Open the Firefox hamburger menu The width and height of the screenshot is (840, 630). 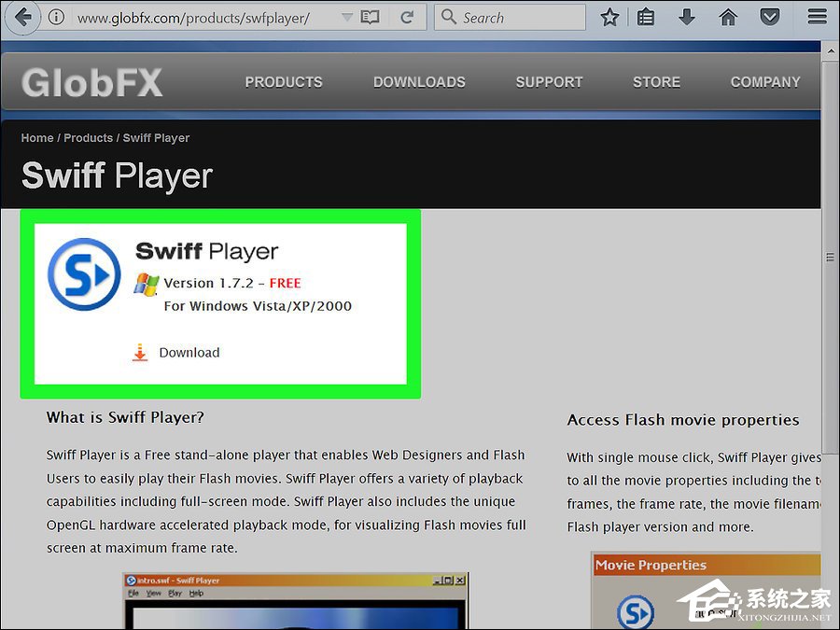click(x=817, y=18)
